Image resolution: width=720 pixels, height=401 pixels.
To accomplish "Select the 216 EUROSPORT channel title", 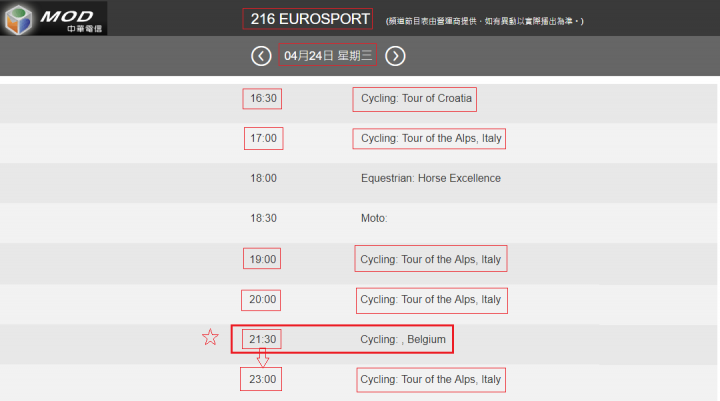I will (309, 19).
